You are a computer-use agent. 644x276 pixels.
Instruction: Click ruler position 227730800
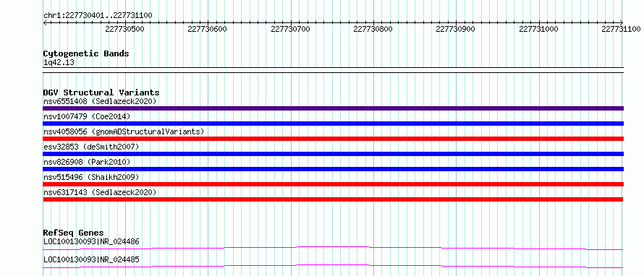pyautogui.click(x=373, y=29)
